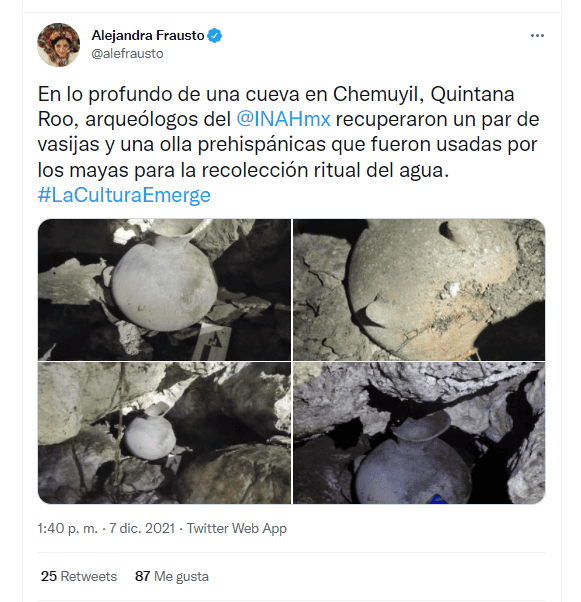Open the Alejandra Frausto display name
The width and height of the screenshot is (581, 602).
tap(148, 35)
